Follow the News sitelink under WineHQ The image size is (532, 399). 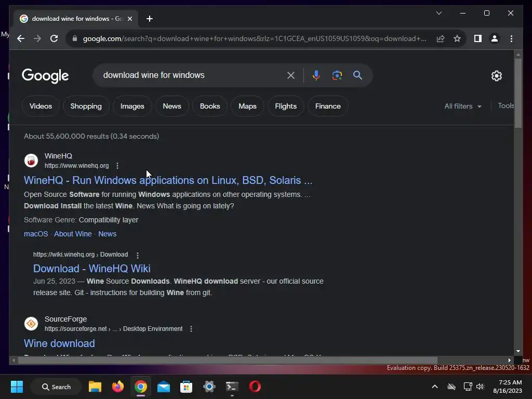(107, 234)
